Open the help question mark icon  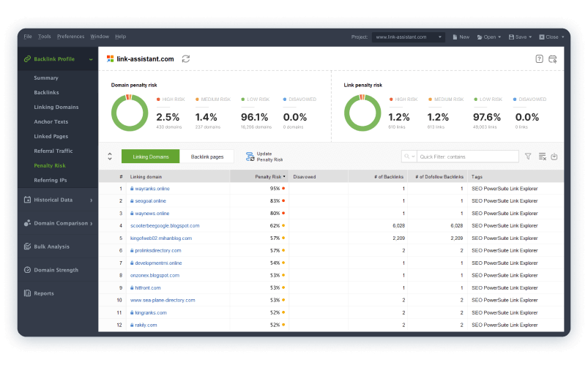click(539, 59)
